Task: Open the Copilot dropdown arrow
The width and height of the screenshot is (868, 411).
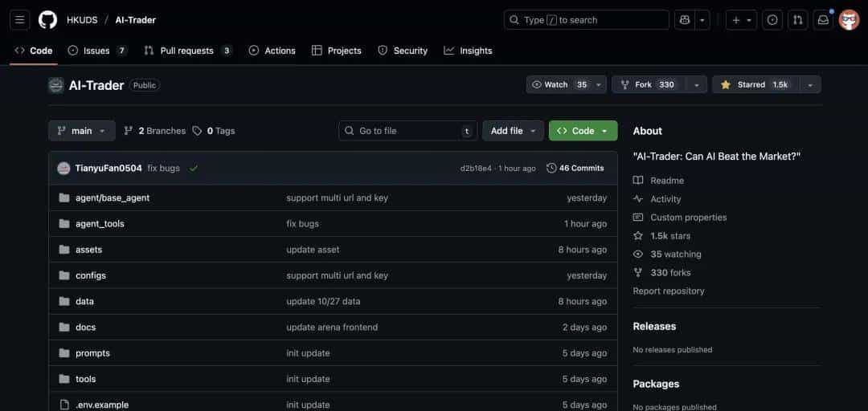Action: pyautogui.click(x=702, y=20)
